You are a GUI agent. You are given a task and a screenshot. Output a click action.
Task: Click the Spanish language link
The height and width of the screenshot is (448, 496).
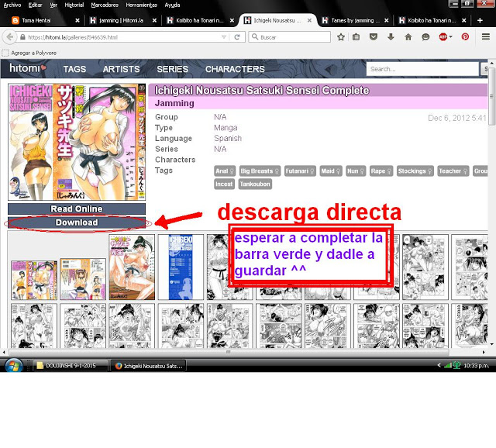point(228,138)
